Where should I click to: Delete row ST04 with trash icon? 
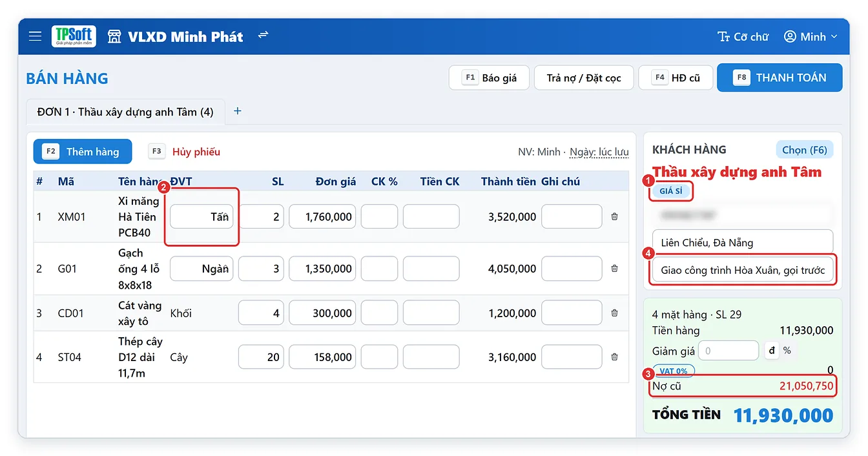[x=614, y=357]
